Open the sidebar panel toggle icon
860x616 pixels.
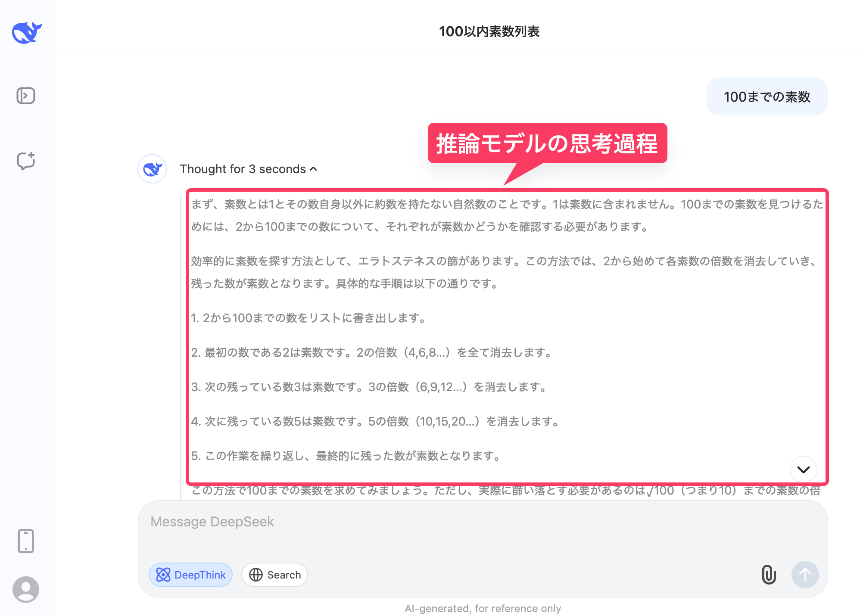pos(26,96)
